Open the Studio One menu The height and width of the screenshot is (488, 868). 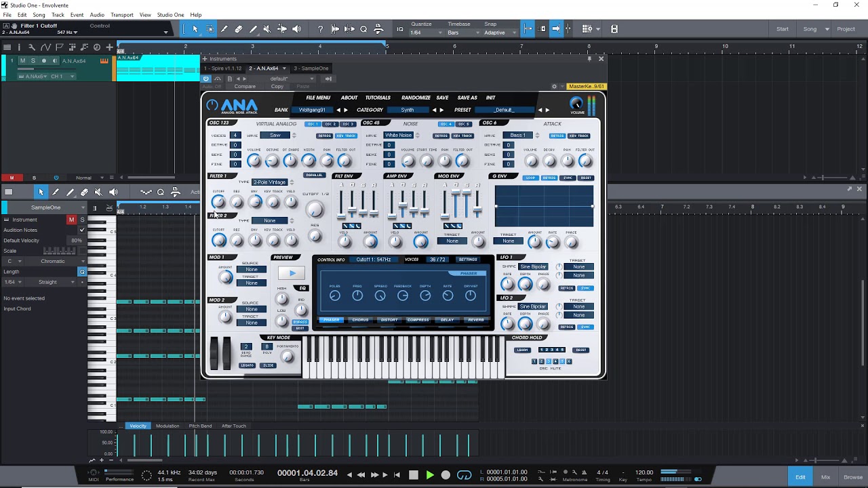tap(170, 15)
